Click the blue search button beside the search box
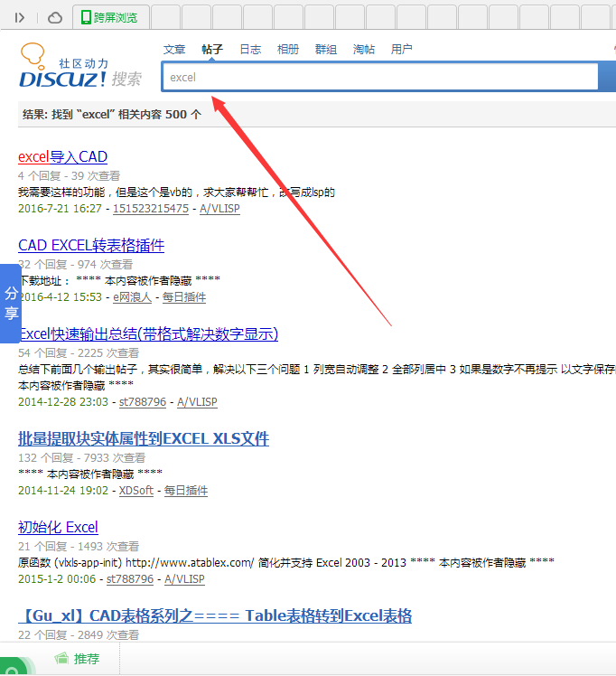Screen dimensions: 616x676 (x=607, y=76)
